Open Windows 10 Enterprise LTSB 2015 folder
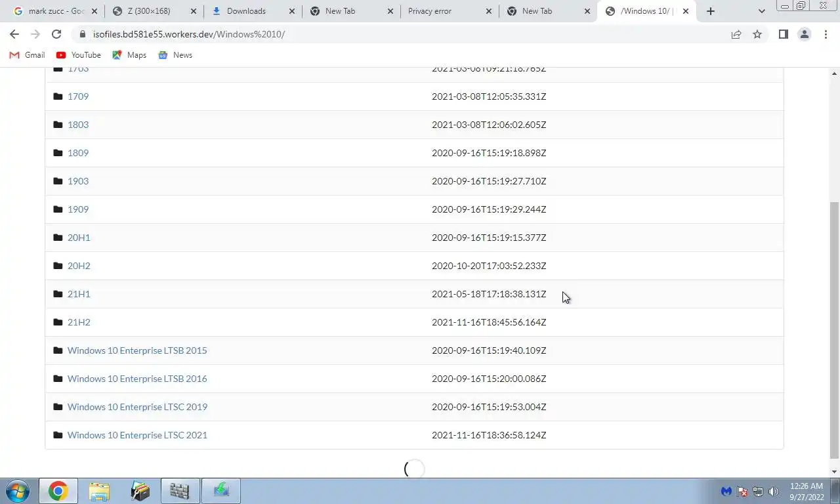 [x=137, y=350]
